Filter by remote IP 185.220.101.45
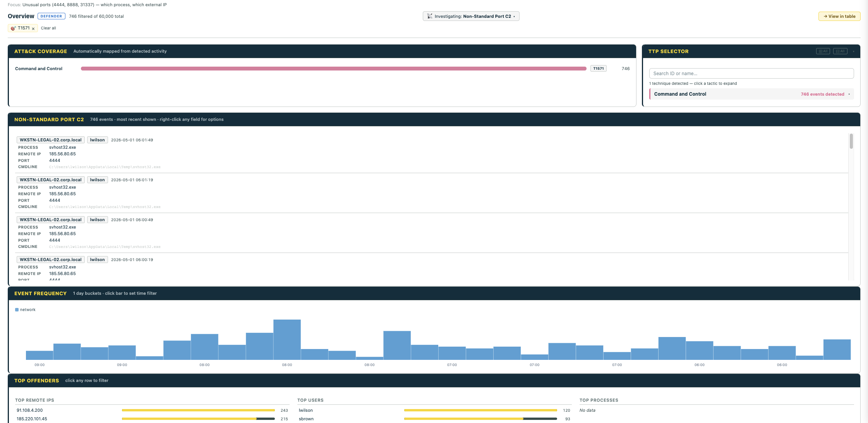Image resolution: width=868 pixels, height=423 pixels. point(152,419)
